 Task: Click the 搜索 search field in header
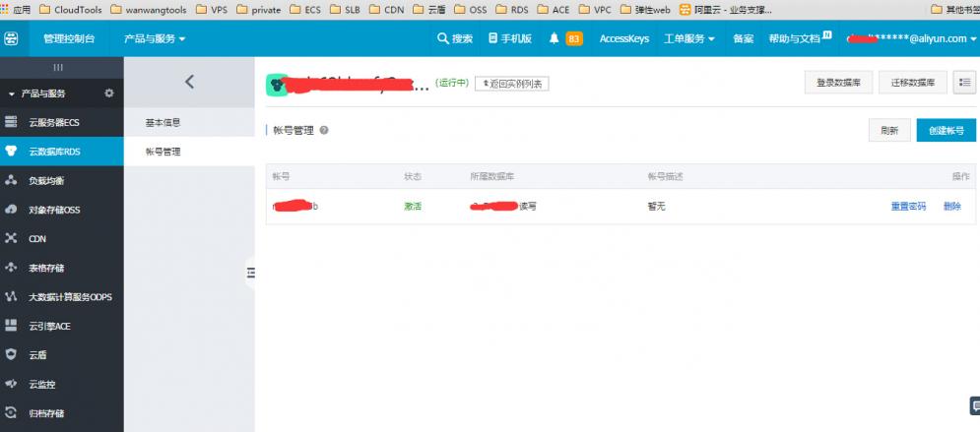[x=455, y=38]
